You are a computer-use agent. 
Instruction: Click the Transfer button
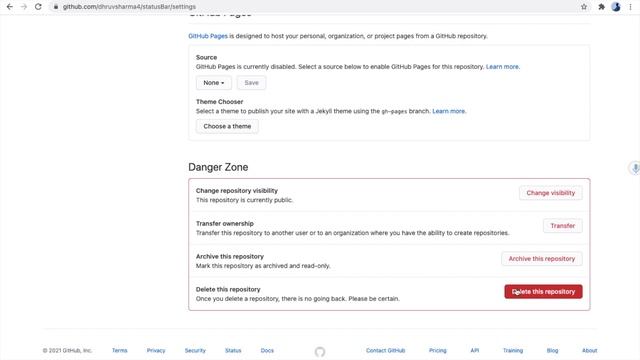point(562,226)
